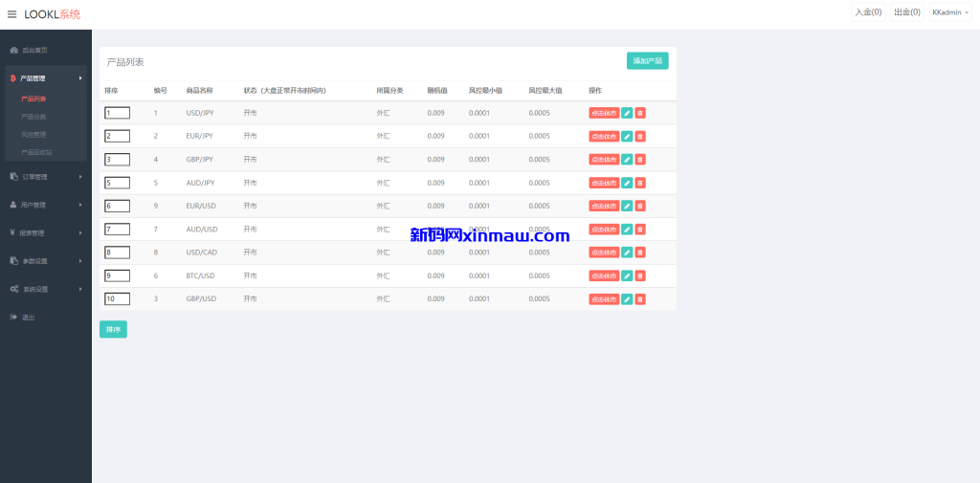980x483 pixels.
Task: Toggle EUR/USD market with 点击休市 button
Action: [604, 206]
